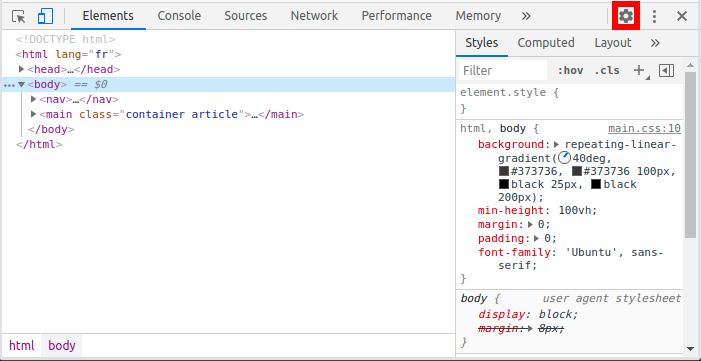
Task: Open the 40deg angle picker icon
Action: (565, 158)
